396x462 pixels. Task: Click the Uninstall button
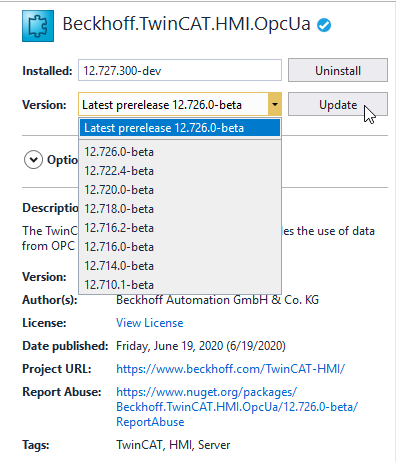[338, 70]
